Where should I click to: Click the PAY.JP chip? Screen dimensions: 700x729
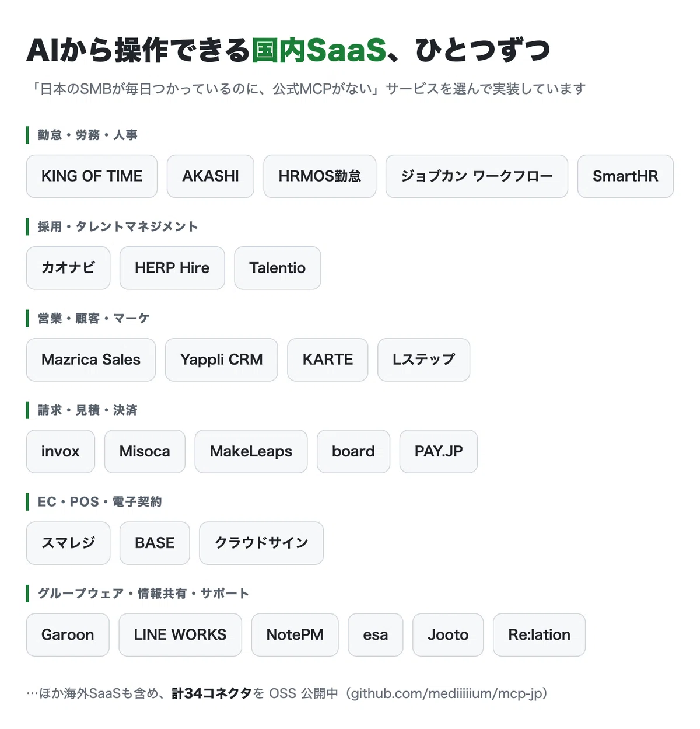[x=439, y=451]
